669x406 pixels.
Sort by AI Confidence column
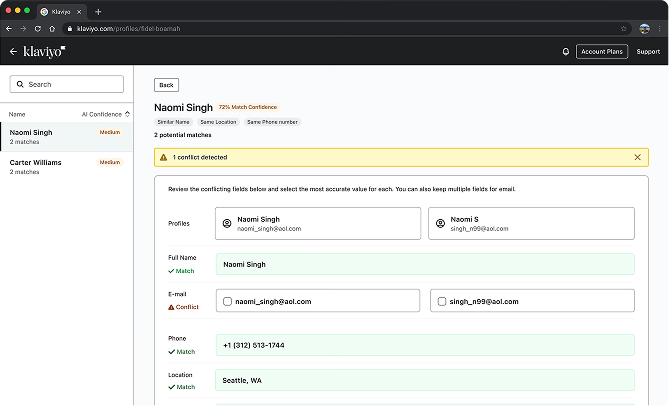[106, 114]
